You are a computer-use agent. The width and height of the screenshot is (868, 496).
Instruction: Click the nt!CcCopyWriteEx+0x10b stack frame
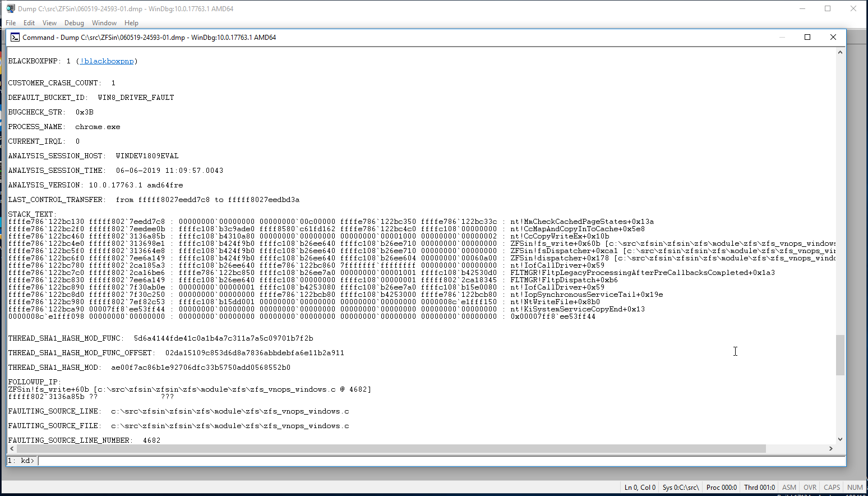560,236
